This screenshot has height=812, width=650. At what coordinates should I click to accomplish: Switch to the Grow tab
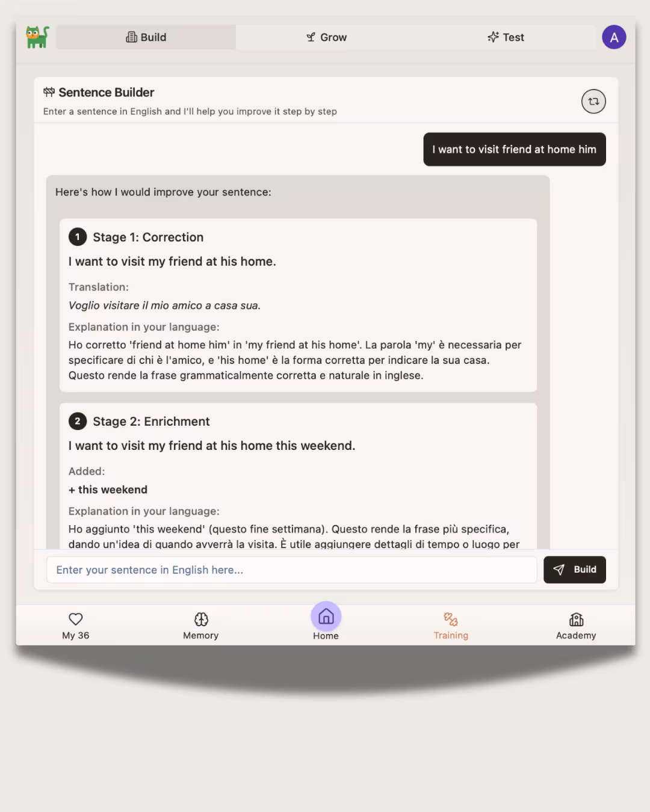(326, 37)
